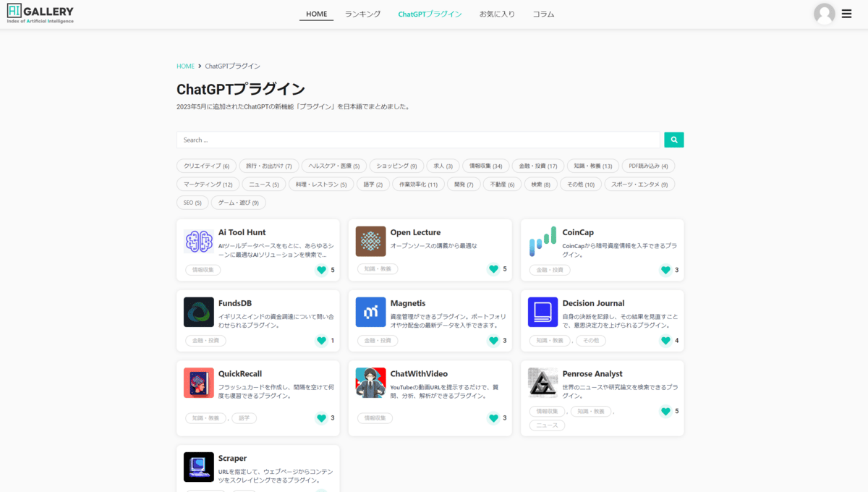Filter by 情報収集 (34) tag
Viewport: 868px width, 492px height.
tap(485, 166)
